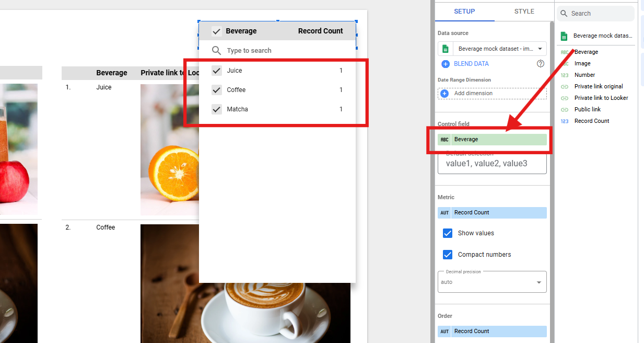Click the link icon beside Public link field
The image size is (644, 343).
click(564, 109)
